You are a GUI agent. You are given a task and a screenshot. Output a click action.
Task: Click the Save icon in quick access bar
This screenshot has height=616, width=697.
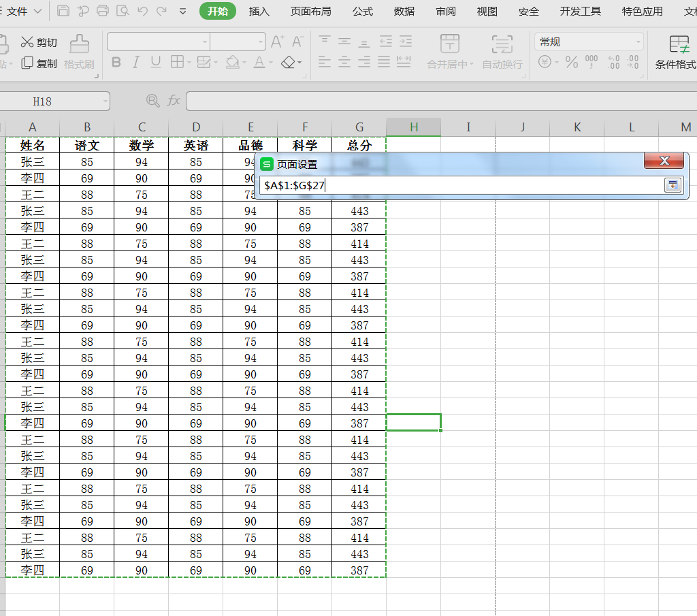click(x=63, y=11)
